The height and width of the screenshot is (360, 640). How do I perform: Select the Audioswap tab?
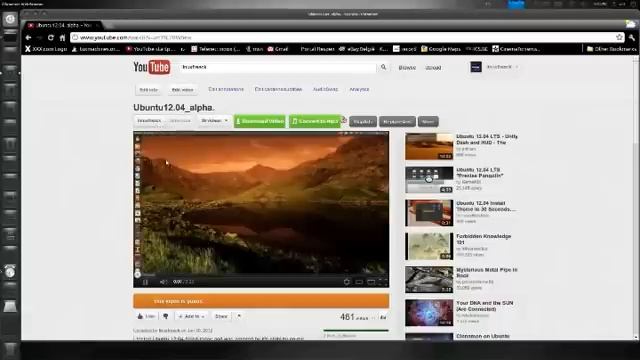325,89
